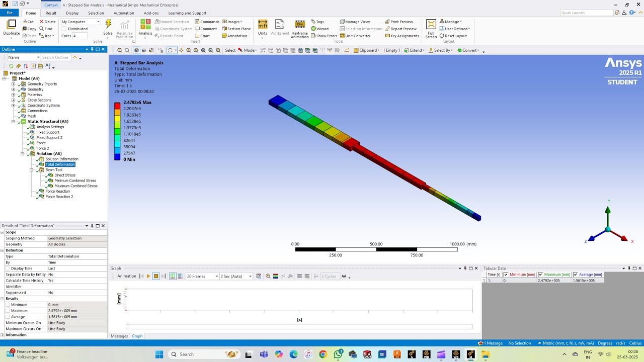Click the Full Screen icon

(431, 29)
